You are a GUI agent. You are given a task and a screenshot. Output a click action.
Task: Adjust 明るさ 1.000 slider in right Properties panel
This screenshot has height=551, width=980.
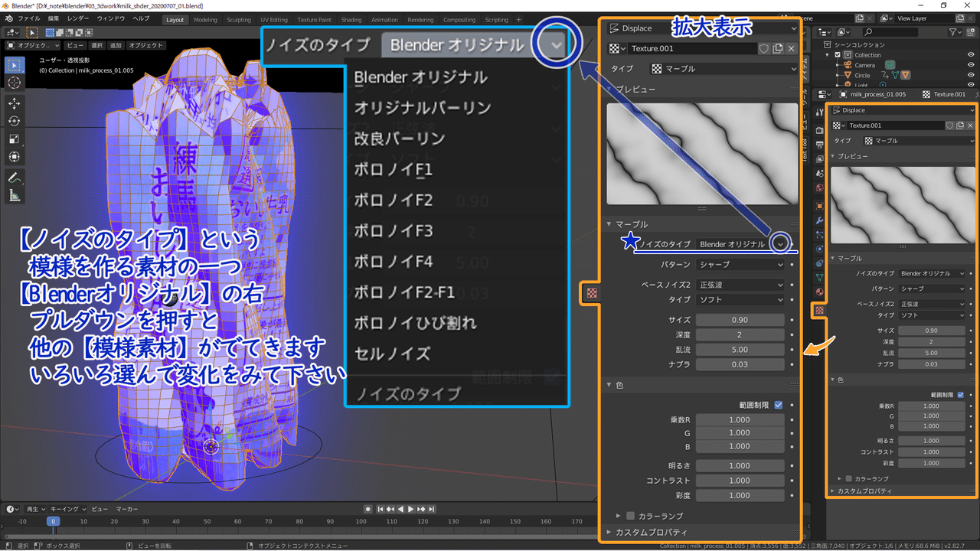930,441
